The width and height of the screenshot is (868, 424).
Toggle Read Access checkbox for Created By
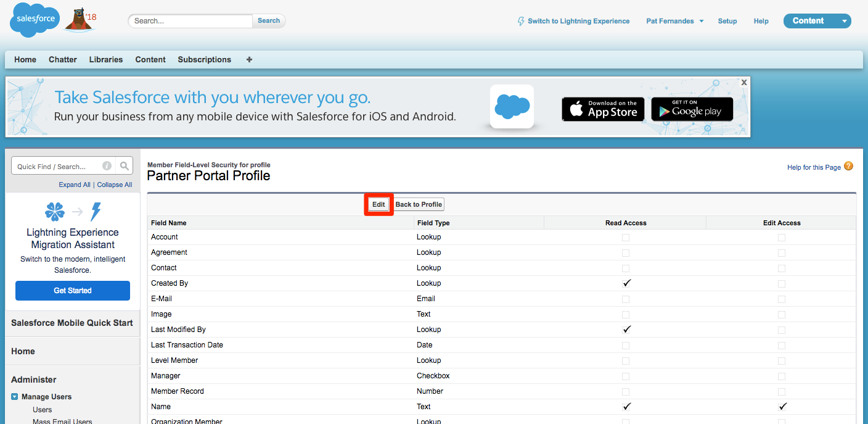point(626,283)
